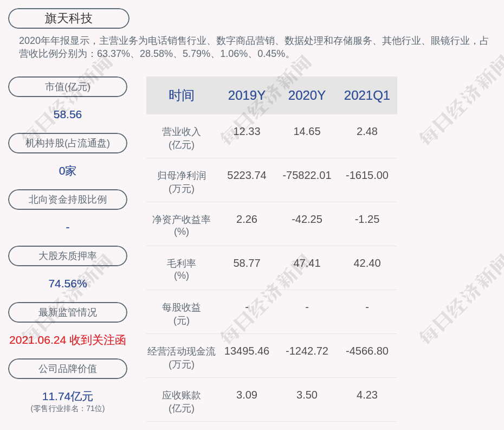Click the 时间 column header

[x=182, y=95]
